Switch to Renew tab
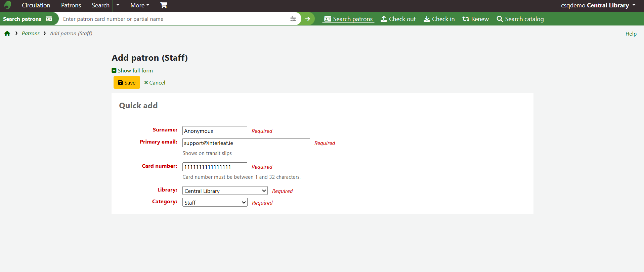 [475, 19]
